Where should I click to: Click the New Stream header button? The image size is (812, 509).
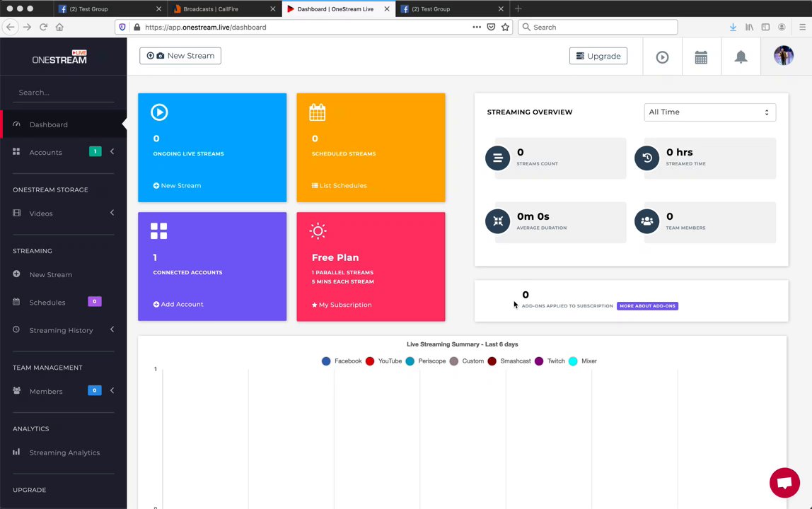tap(180, 56)
